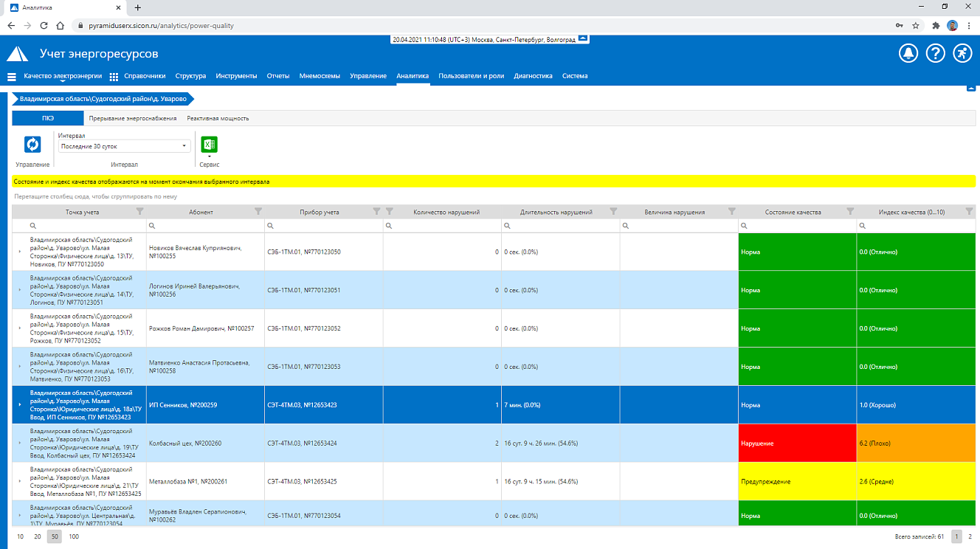This screenshot has width=980, height=549.
Task: Select cell 6.2 (Плохо)
Action: click(x=916, y=443)
